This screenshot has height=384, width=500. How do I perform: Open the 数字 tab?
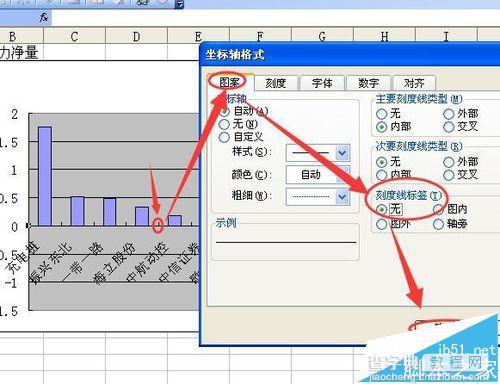point(368,83)
